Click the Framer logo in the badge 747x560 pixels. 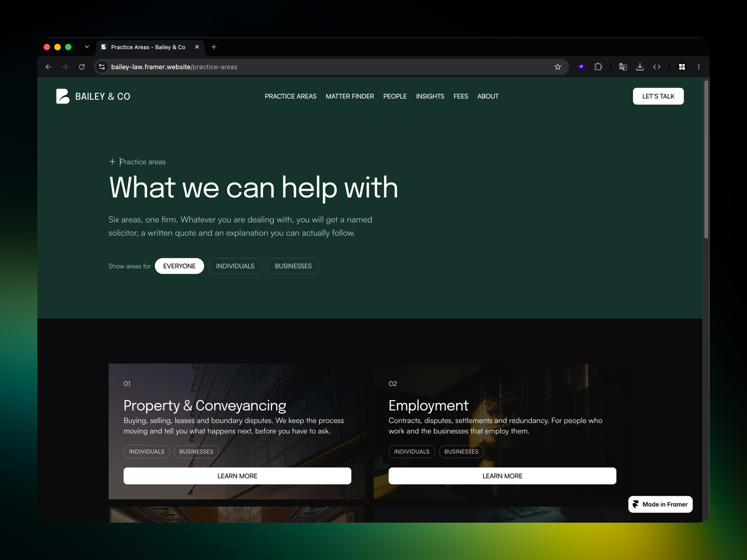coord(635,504)
